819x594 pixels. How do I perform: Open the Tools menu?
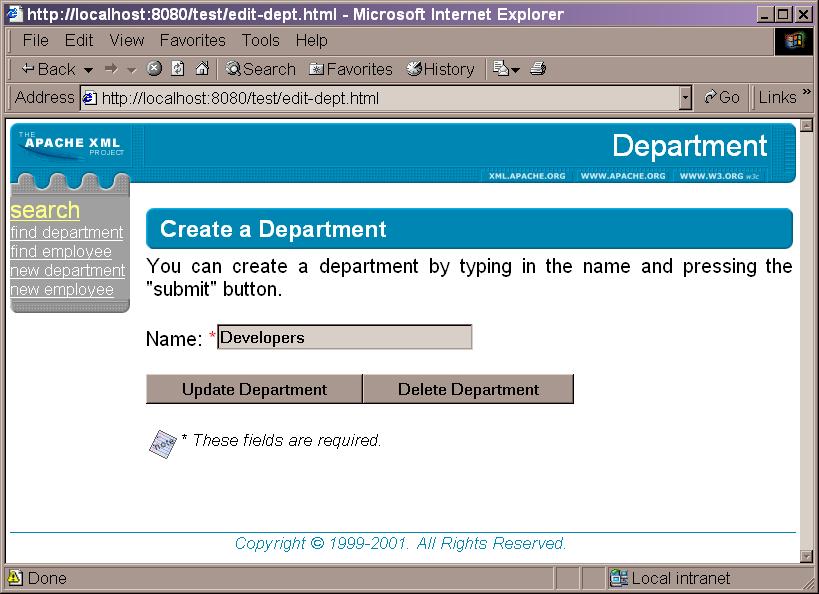pos(260,40)
